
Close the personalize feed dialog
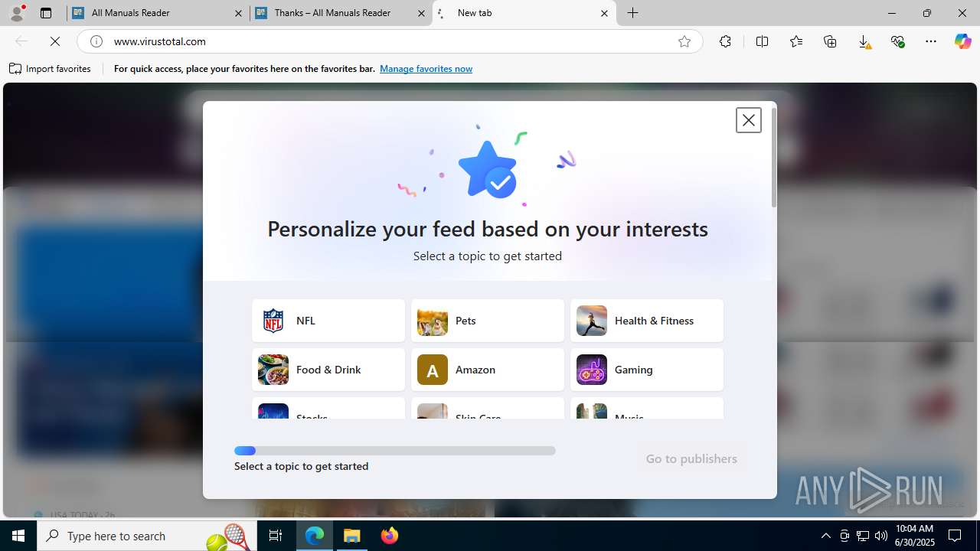(748, 120)
